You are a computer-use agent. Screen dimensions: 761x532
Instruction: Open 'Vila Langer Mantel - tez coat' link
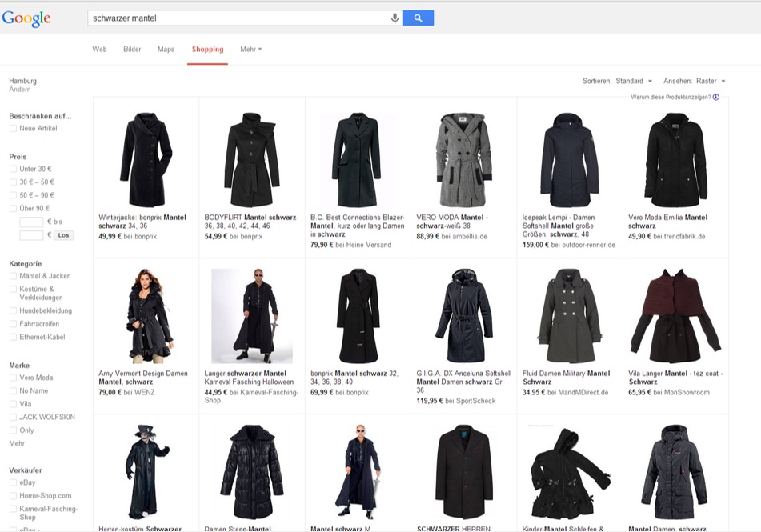pyautogui.click(x=675, y=378)
